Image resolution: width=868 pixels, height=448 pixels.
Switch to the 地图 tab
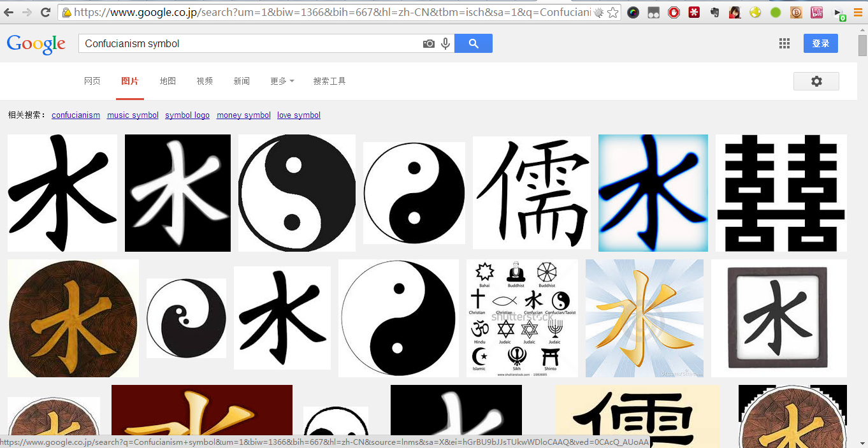[x=168, y=81]
